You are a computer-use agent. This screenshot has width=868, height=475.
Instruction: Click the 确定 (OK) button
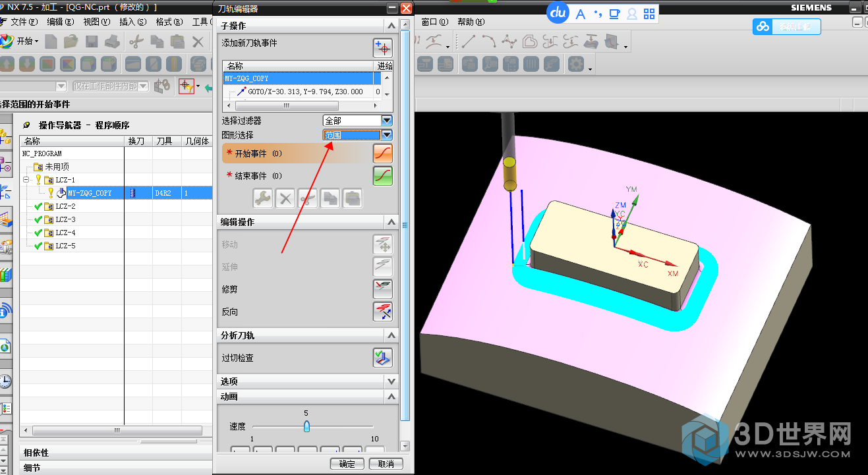tap(347, 464)
